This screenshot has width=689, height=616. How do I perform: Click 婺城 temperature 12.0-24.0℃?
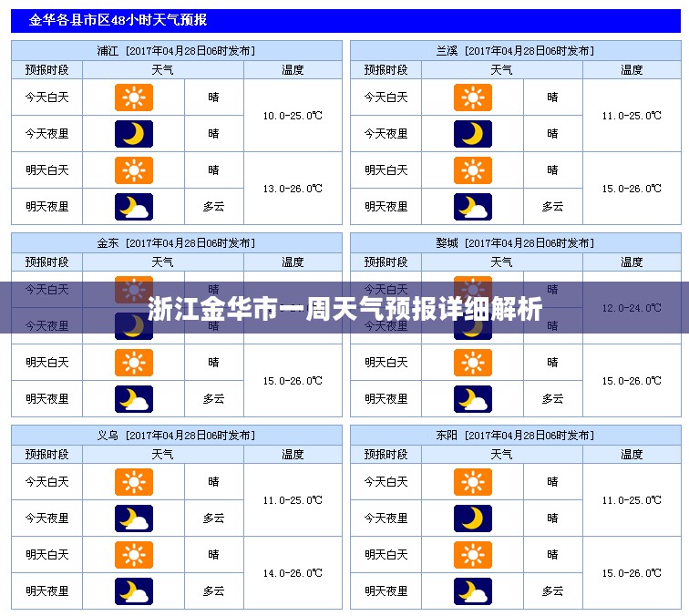point(632,308)
